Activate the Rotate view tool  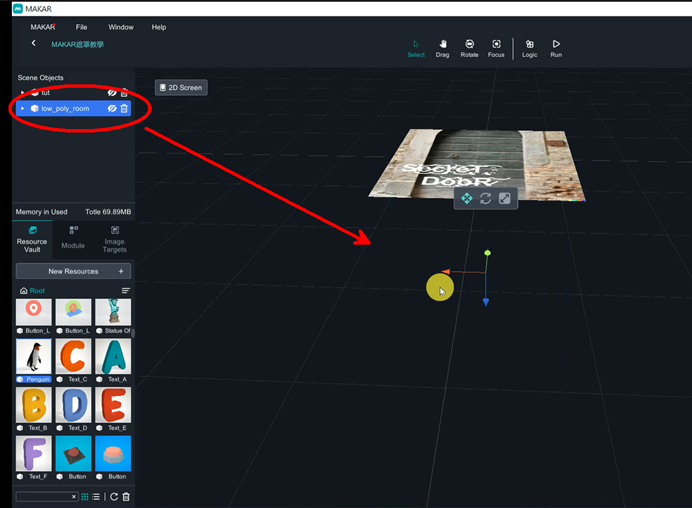469,48
